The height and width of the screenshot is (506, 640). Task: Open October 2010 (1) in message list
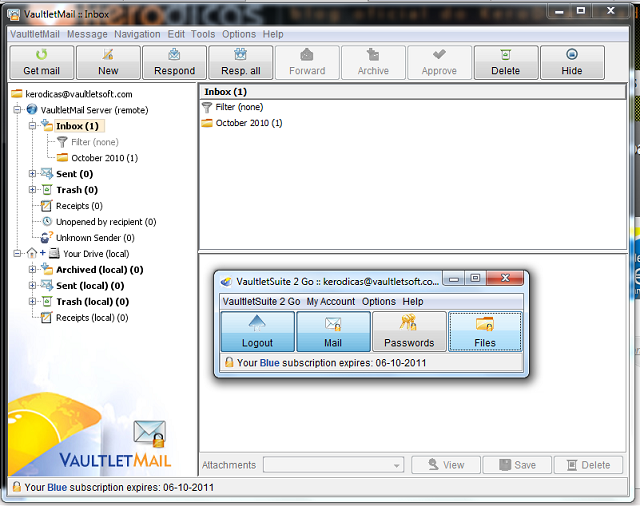(249, 123)
